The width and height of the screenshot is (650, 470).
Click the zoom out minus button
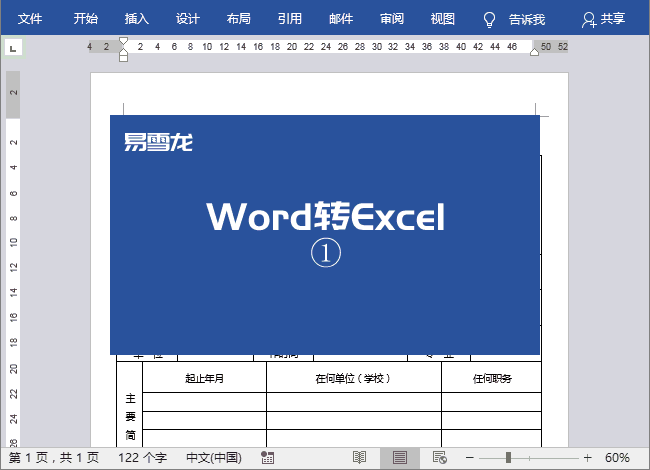470,458
